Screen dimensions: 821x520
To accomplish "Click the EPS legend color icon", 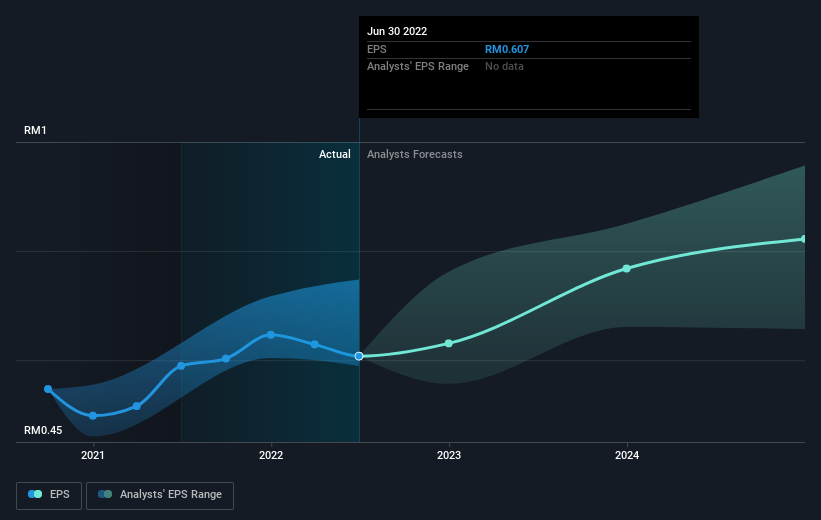I will click(35, 494).
